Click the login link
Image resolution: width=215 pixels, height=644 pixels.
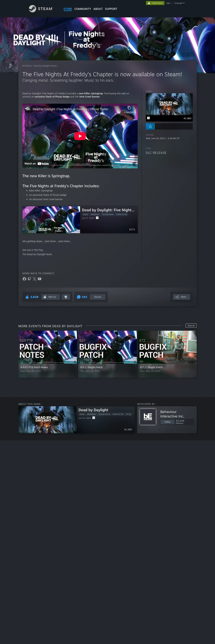click(168, 3)
